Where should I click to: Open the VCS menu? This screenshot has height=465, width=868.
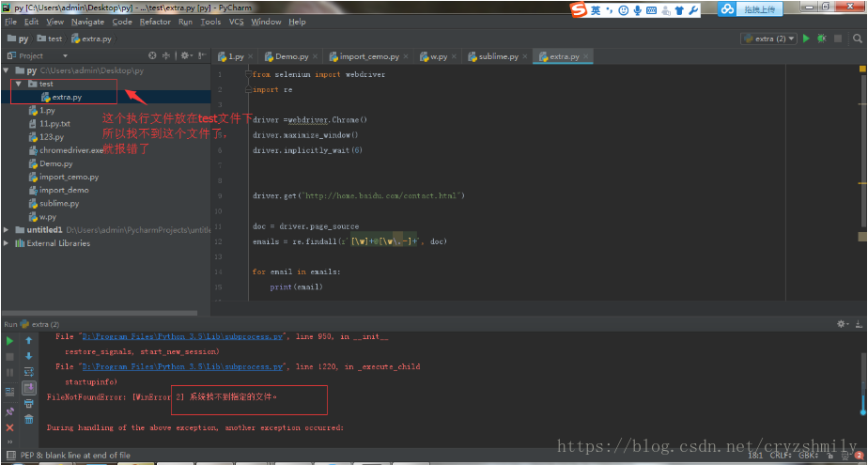pos(237,22)
